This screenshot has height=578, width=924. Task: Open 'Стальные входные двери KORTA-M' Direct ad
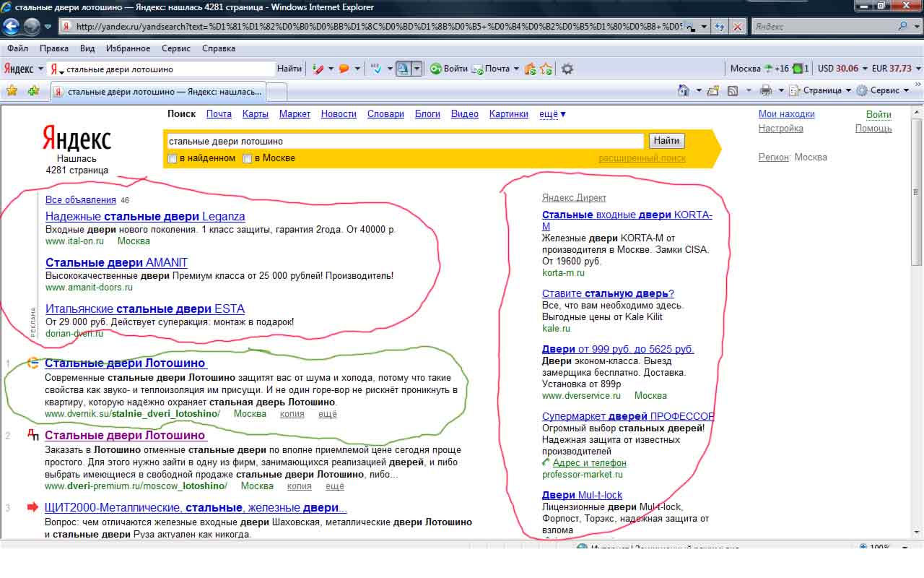627,220
